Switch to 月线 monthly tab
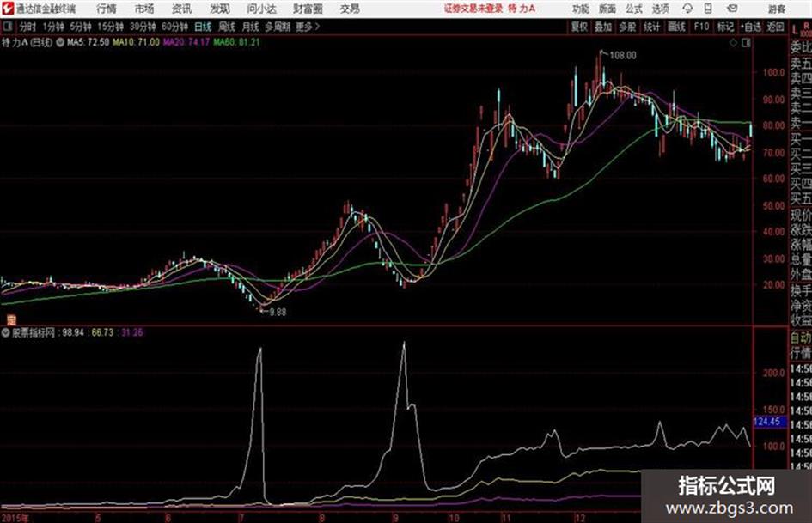The width and height of the screenshot is (812, 523). pos(251,27)
